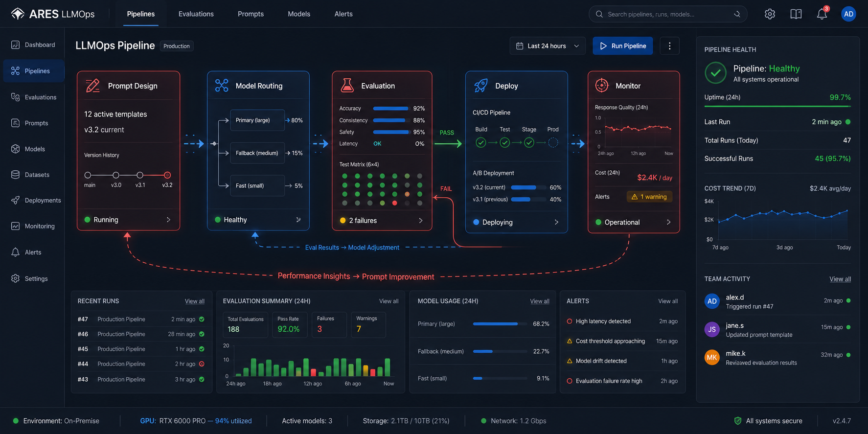Screen dimensions: 868x434
Task: Click the Evaluations sidebar icon
Action: click(x=15, y=97)
